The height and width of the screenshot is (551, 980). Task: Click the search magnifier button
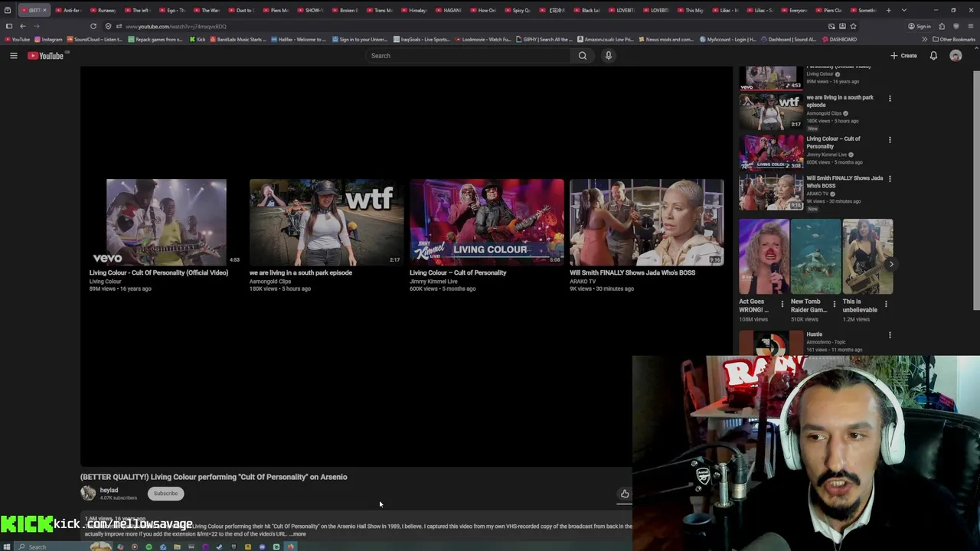pos(583,56)
